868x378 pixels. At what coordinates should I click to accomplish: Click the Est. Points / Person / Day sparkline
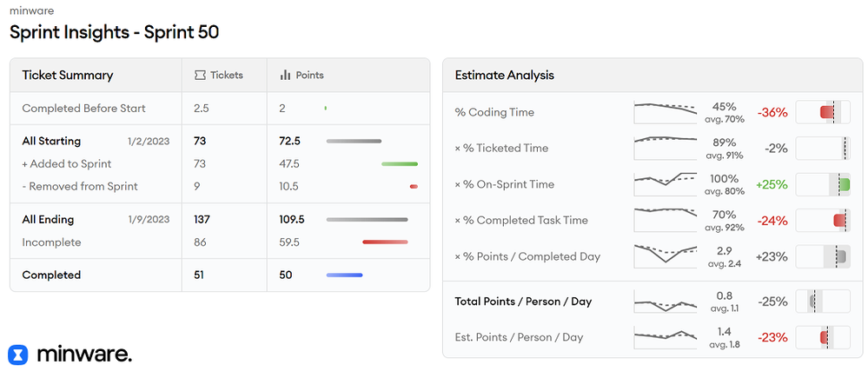(x=665, y=337)
